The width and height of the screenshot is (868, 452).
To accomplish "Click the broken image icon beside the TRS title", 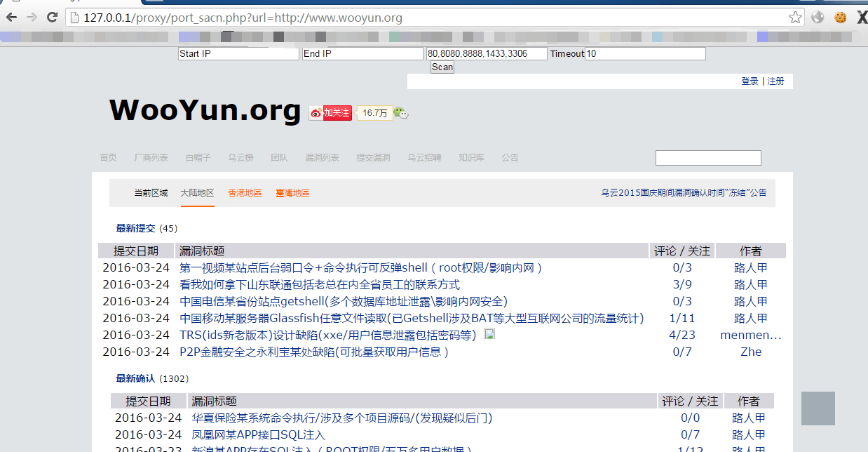I will tap(490, 334).
